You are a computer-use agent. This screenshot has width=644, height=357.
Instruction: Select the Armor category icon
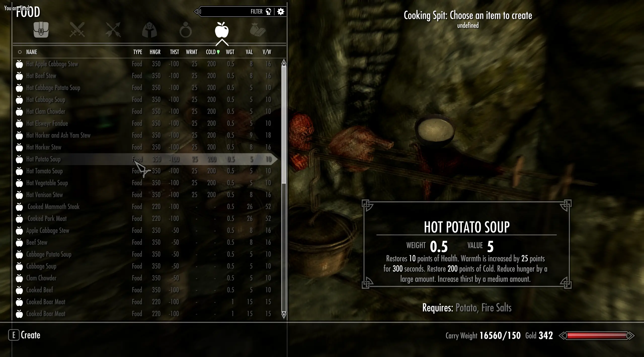(x=149, y=30)
